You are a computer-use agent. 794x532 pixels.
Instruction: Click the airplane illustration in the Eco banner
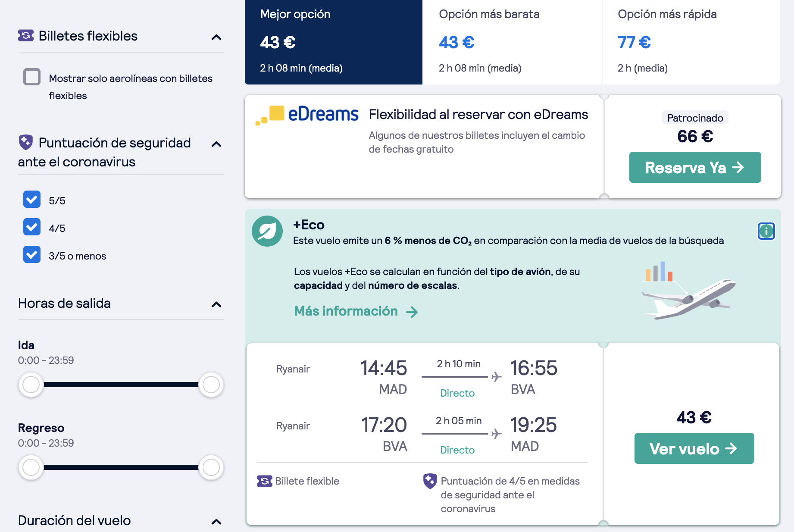click(x=688, y=291)
